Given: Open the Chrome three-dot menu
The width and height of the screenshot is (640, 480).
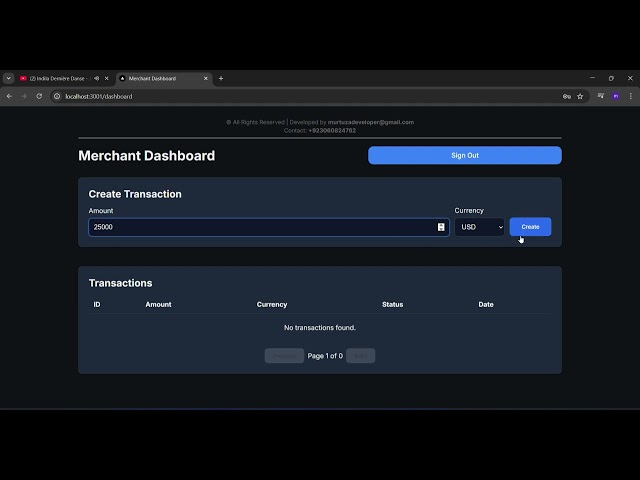Looking at the screenshot, I should pos(631,96).
